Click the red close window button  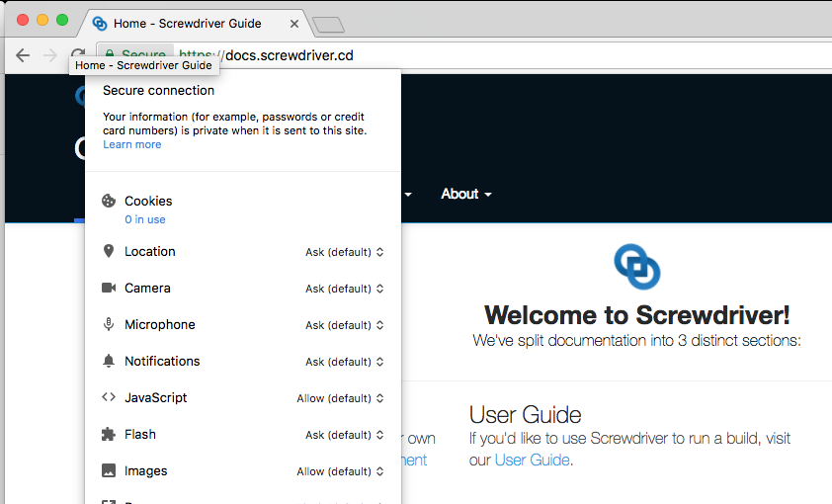point(23,20)
